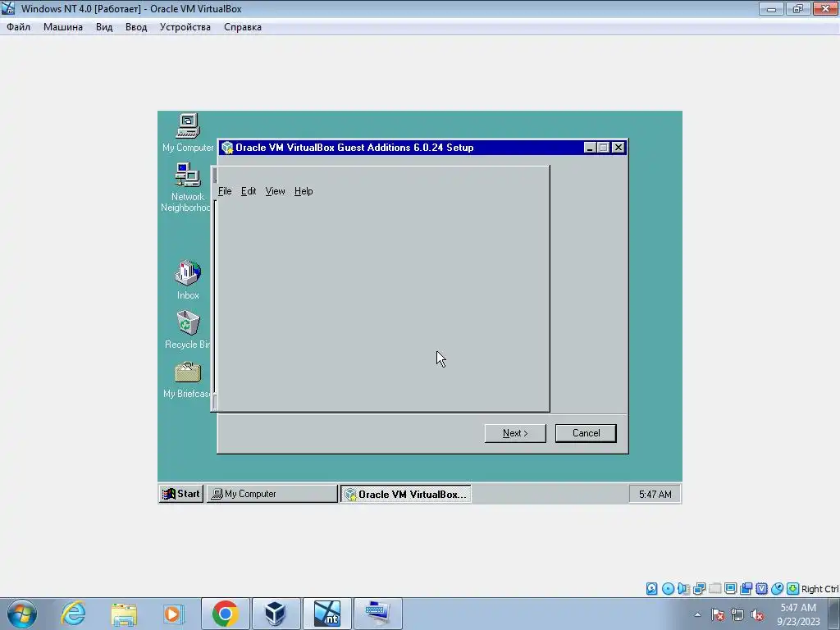Click the Show Desktop strip on host taskbar
Viewport: 840px width, 630px height.
834,614
